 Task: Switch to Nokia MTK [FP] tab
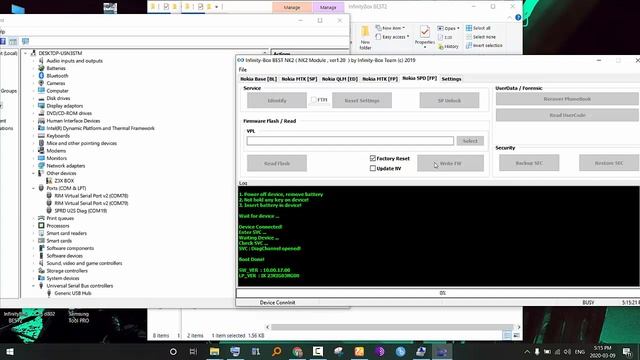(x=380, y=79)
